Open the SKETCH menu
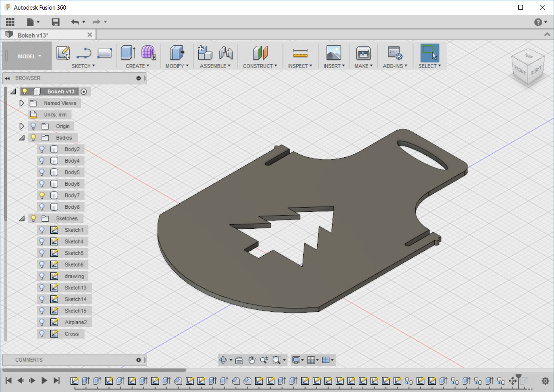 [83, 66]
